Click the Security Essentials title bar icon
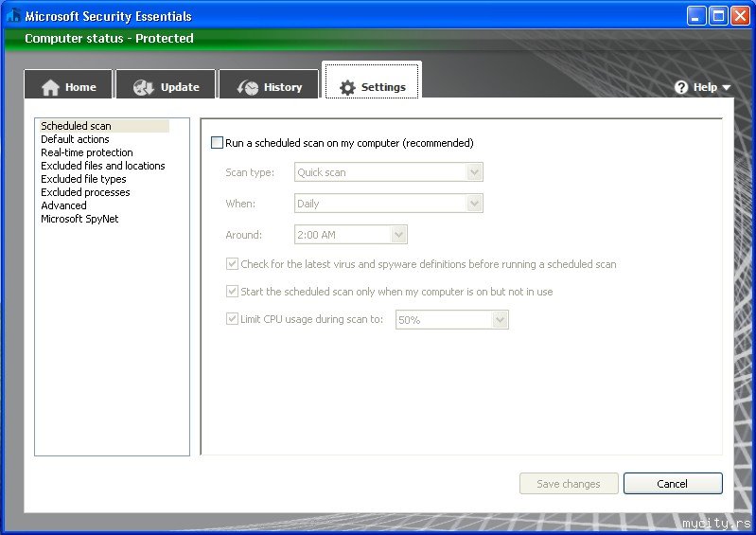Image resolution: width=756 pixels, height=535 pixels. coord(13,16)
